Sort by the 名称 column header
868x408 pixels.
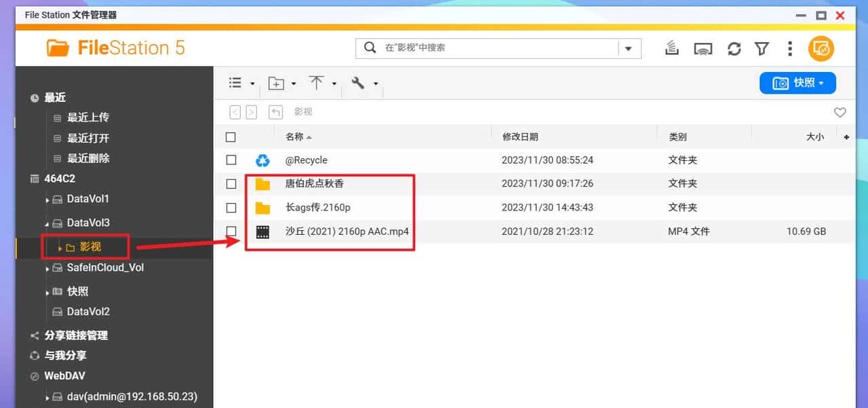[294, 136]
